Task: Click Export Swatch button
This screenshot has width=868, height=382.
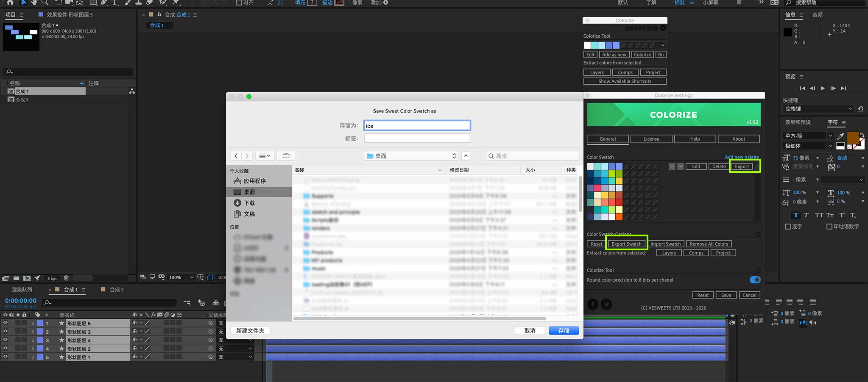Action: point(626,244)
